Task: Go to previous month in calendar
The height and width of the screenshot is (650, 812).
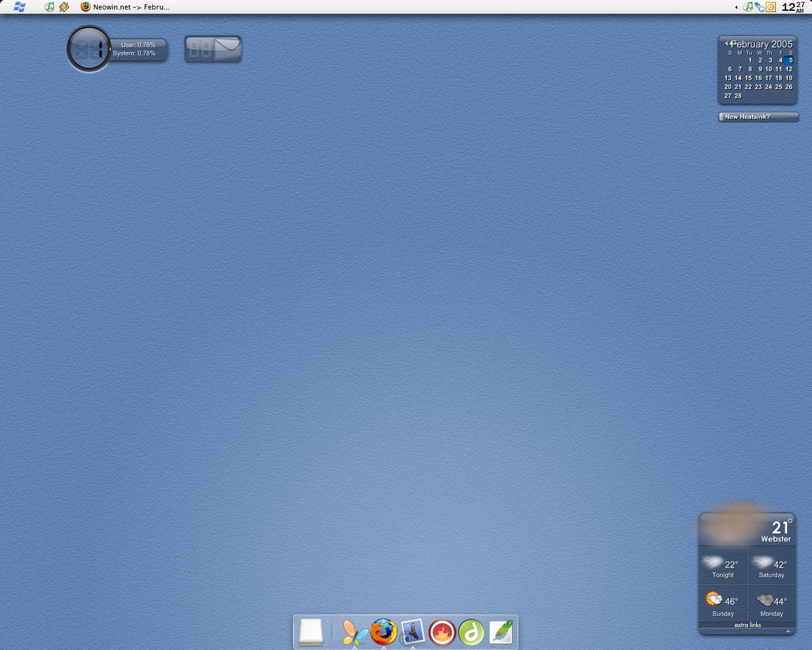Action: pos(726,44)
